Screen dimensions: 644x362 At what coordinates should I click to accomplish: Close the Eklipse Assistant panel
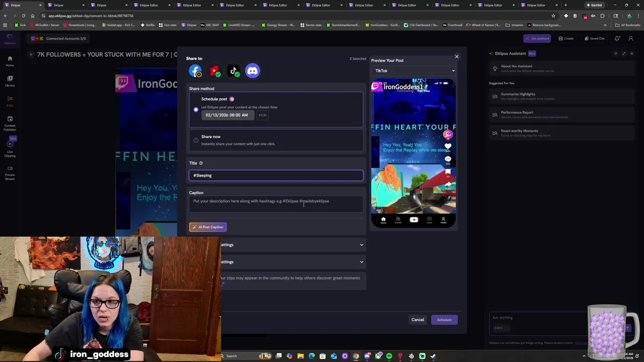(x=632, y=54)
